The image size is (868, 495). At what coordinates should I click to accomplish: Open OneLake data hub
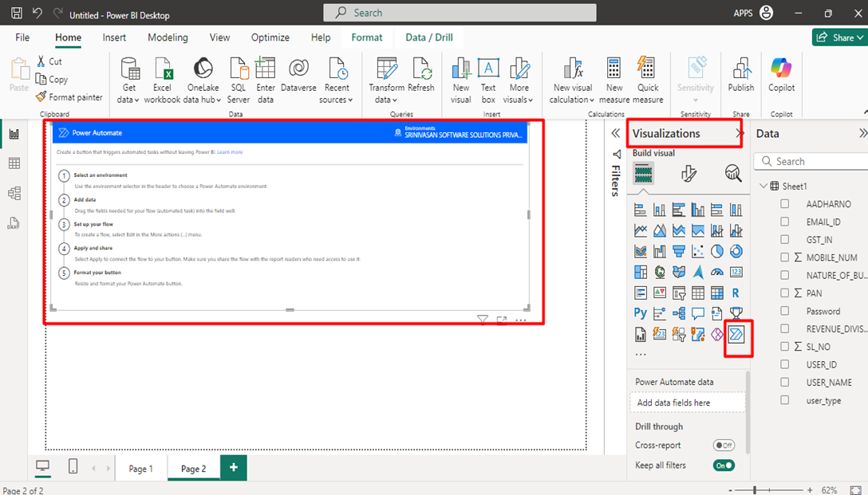203,81
